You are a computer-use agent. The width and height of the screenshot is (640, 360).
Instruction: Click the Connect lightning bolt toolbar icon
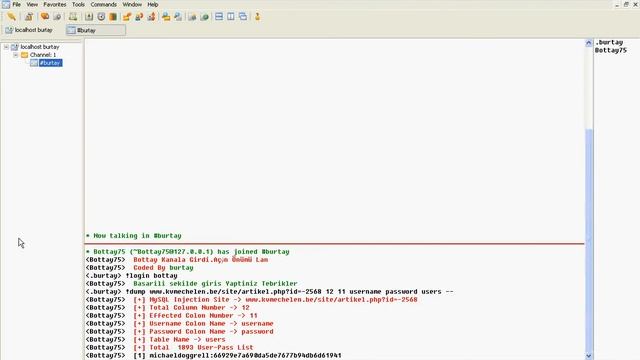click(x=11, y=17)
